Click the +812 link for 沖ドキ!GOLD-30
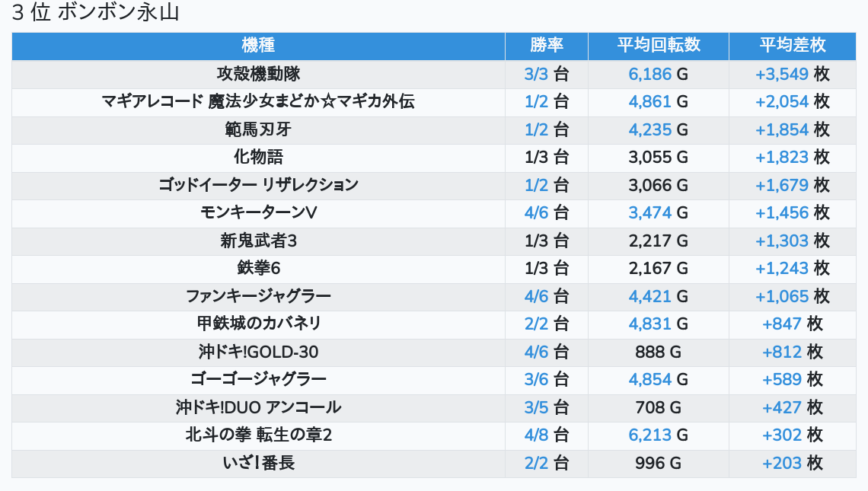The image size is (868, 491). [x=782, y=352]
